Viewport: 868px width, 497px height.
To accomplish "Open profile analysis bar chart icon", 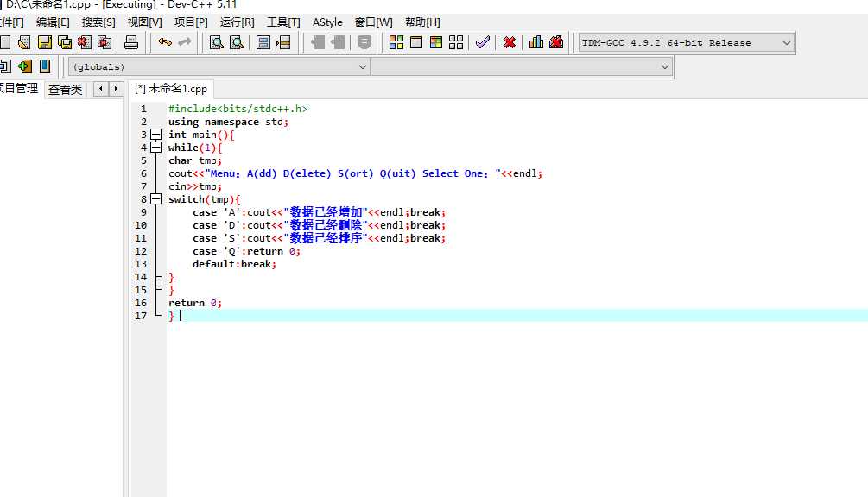I will (536, 42).
